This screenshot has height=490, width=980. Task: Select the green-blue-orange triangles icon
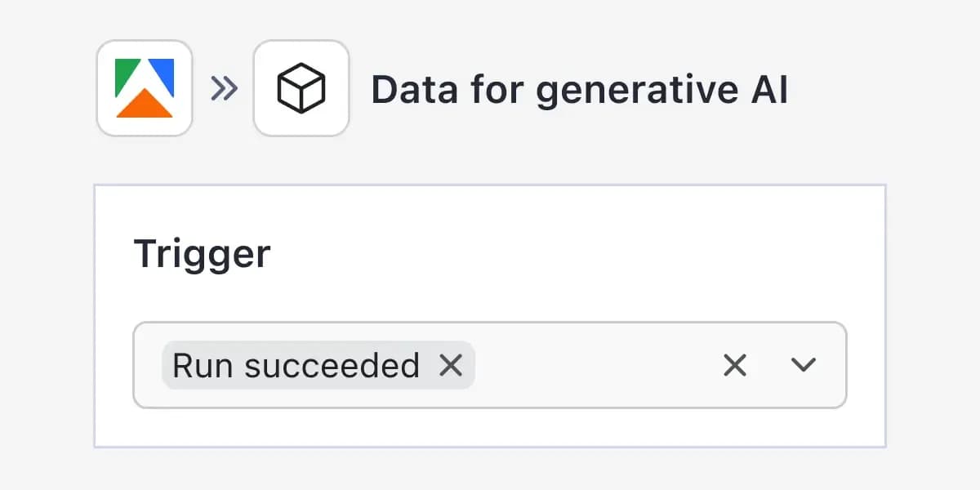(144, 87)
